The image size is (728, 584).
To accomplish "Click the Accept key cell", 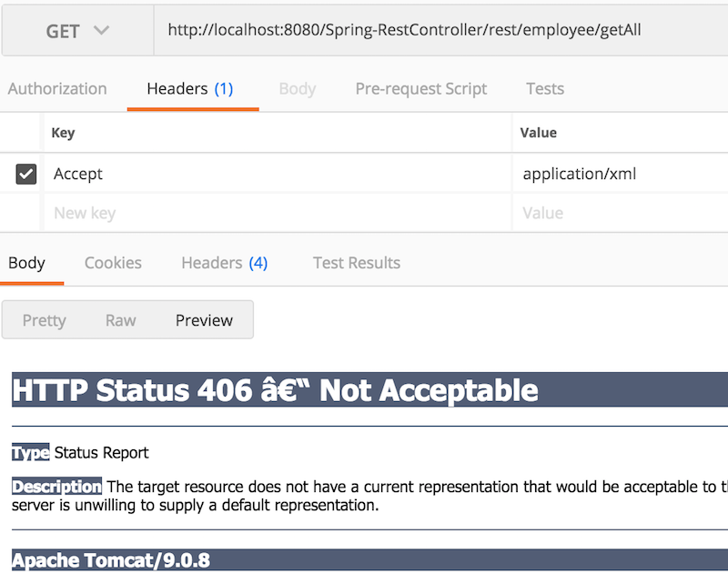I will (273, 174).
